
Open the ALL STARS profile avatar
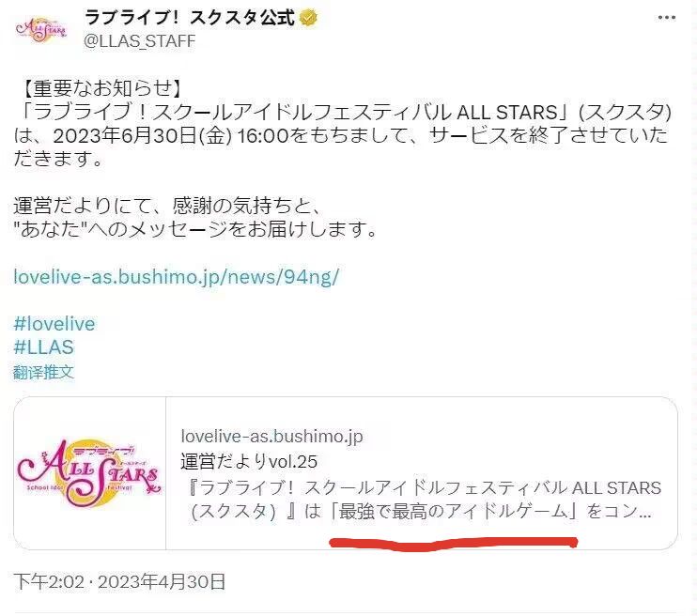(x=41, y=29)
